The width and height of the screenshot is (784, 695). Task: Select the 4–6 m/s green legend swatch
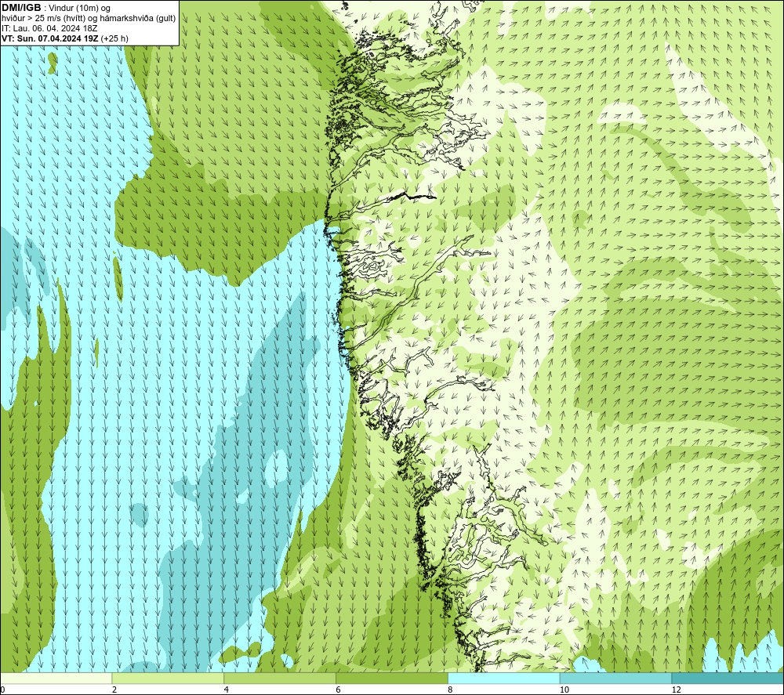point(280,678)
